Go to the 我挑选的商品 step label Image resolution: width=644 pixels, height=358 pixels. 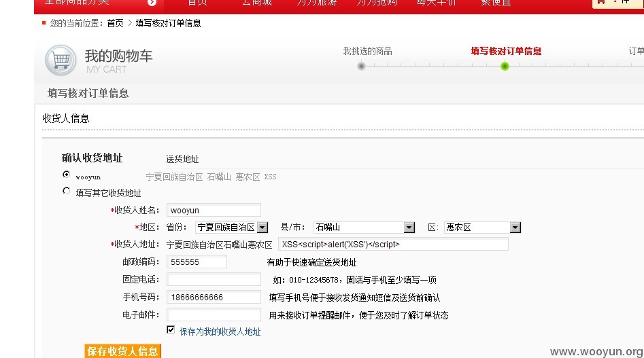368,51
